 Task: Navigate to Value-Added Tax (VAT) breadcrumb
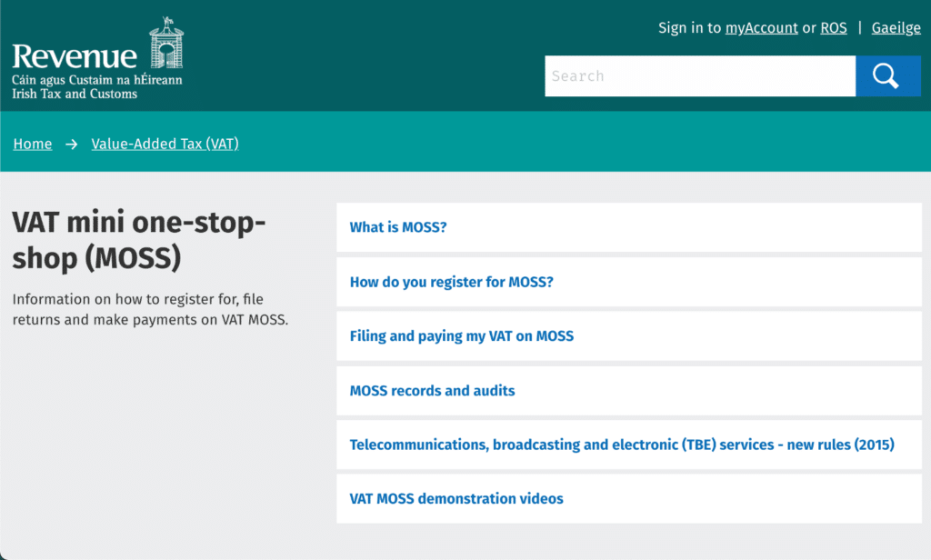point(165,144)
